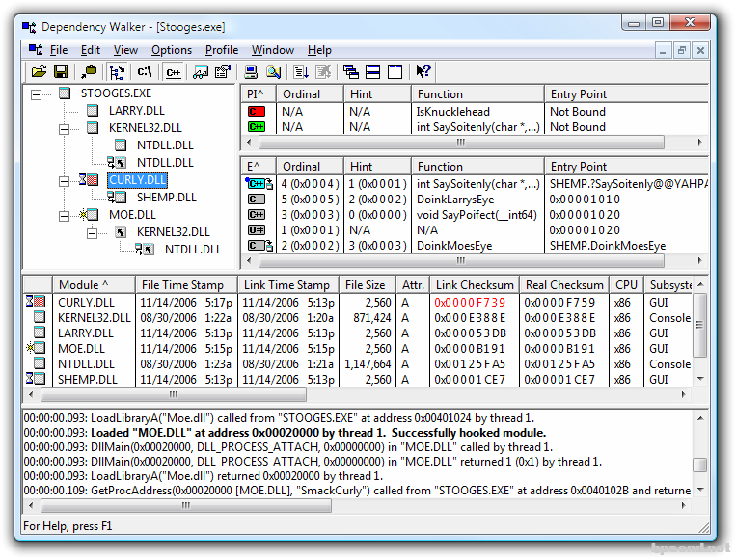This screenshot has height=560, width=736.
Task: Click the MOE.DLL module icon in tree
Action: pyautogui.click(x=89, y=215)
